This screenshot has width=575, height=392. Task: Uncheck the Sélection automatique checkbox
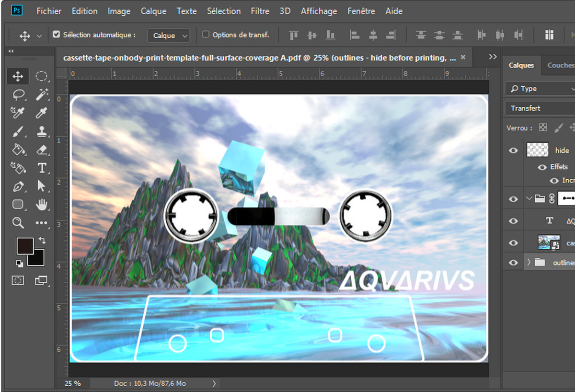pyautogui.click(x=57, y=35)
